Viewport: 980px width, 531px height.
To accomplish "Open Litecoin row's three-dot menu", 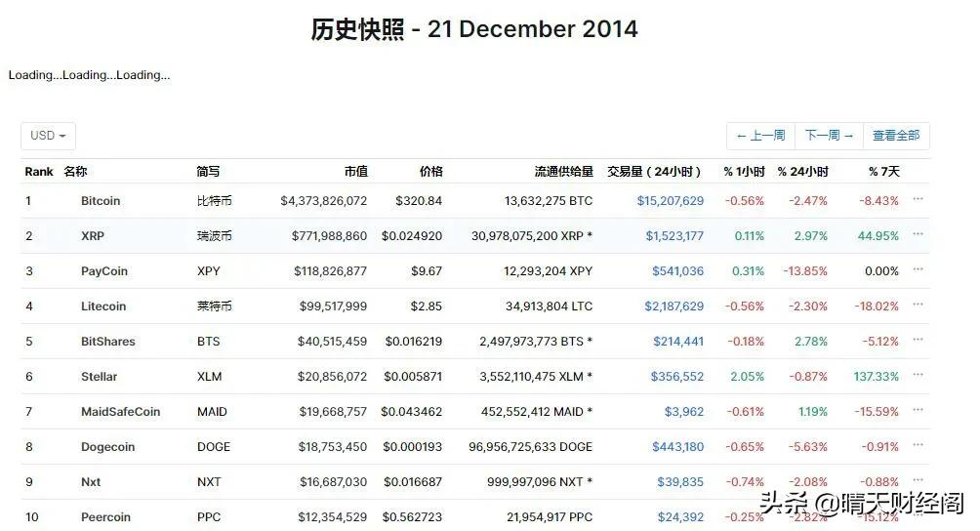I will (x=918, y=305).
